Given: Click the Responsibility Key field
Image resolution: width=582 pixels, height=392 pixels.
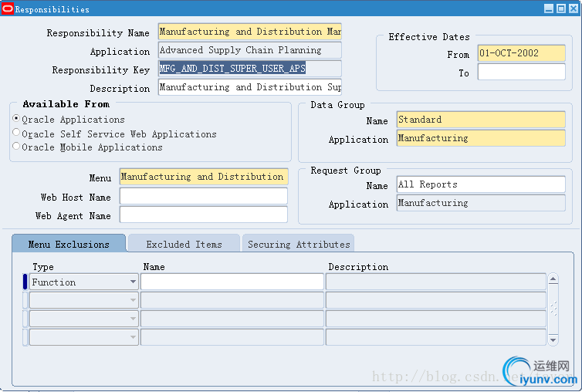Looking at the screenshot, I should [x=250, y=69].
